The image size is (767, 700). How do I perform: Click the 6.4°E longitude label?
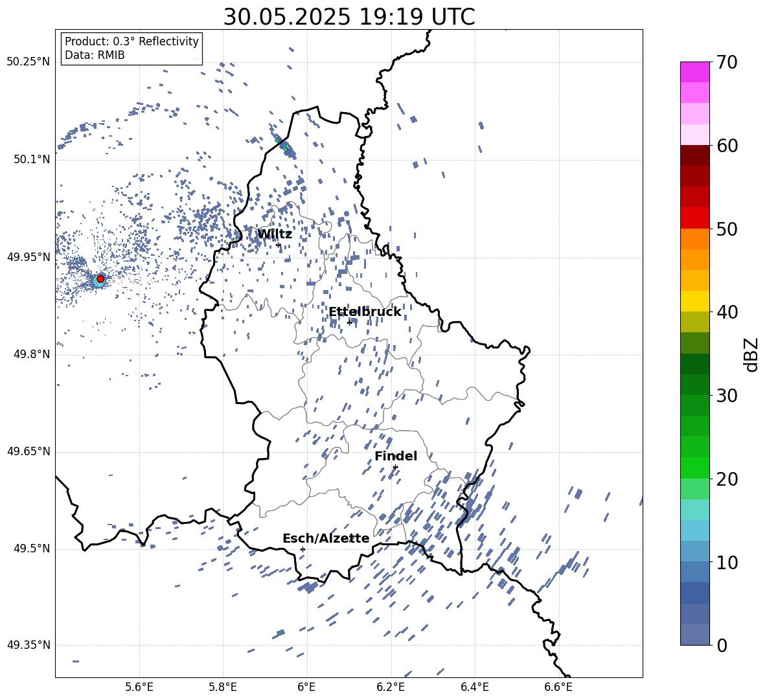(474, 687)
